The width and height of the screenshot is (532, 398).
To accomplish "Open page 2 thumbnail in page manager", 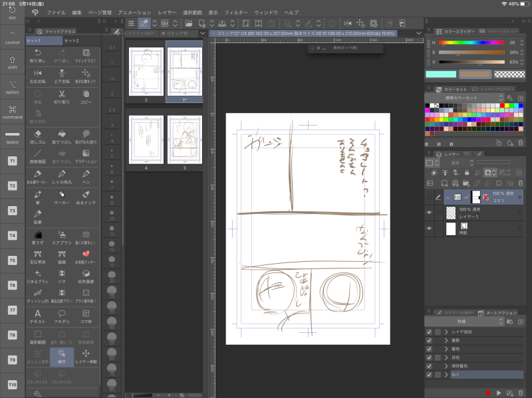I will coord(146,72).
